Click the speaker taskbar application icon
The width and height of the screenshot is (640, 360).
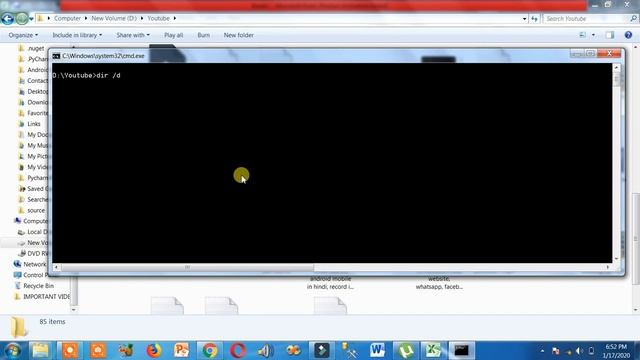[x=265, y=351]
